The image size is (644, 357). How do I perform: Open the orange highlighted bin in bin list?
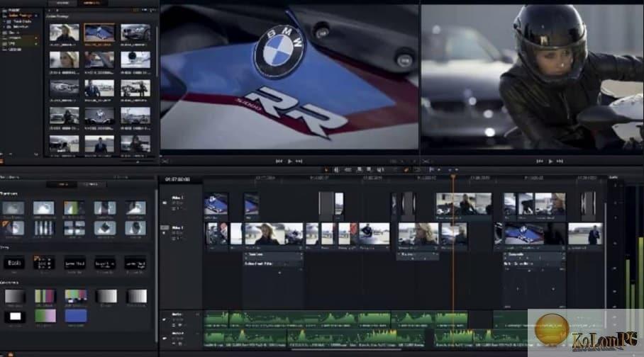(x=20, y=16)
